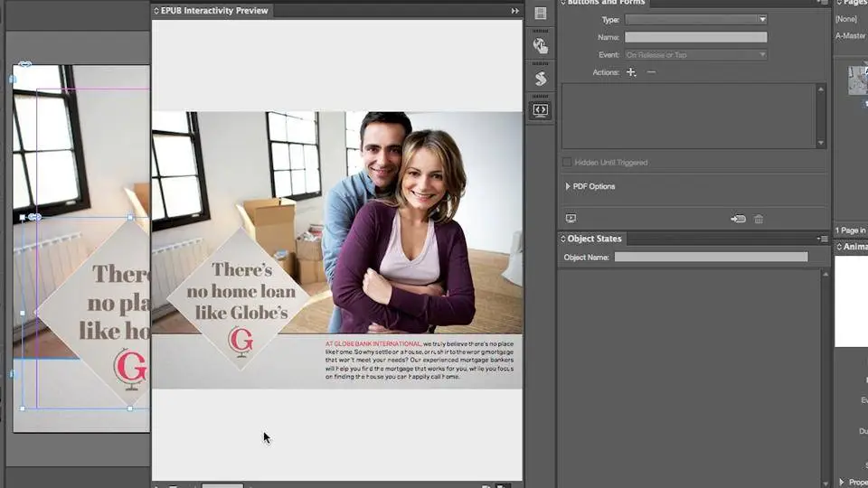Open the Buttons and Forms panel menu
The width and height of the screenshot is (868, 488).
point(823,3)
